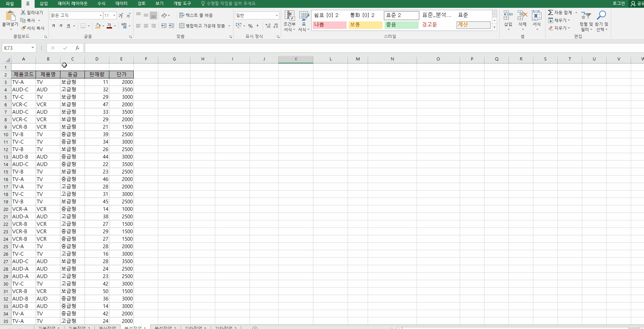Screen dimensions: 644x329
Task: Switch to the 삽입 (Insert) ribbon tab
Action: click(x=44, y=3)
